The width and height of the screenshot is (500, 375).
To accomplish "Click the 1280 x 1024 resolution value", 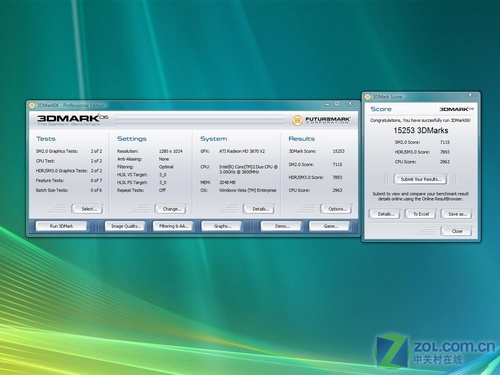I will coord(171,151).
